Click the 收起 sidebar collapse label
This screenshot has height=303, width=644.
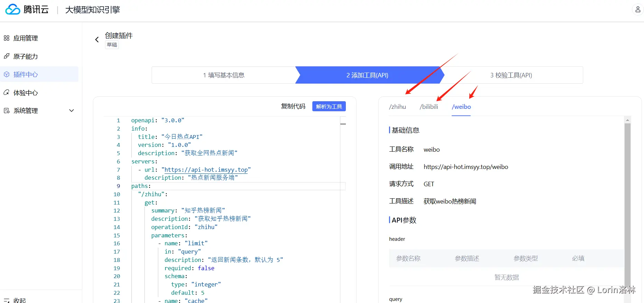point(20,300)
